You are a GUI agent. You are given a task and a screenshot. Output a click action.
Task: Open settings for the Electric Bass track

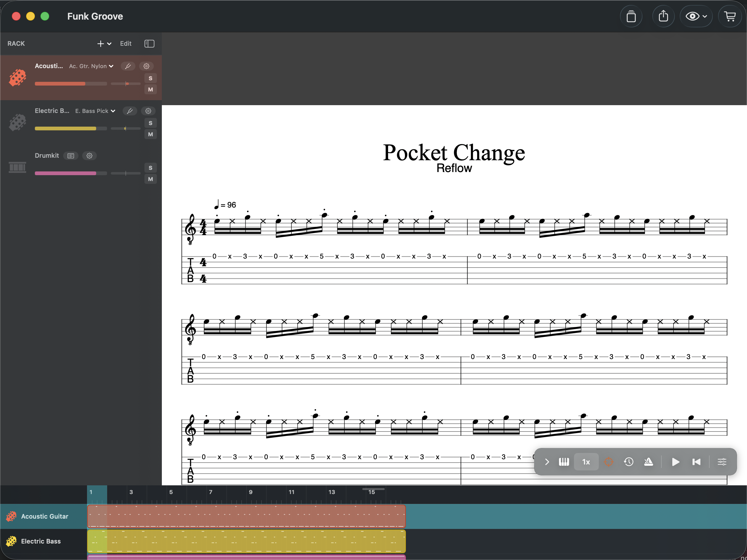coord(148,111)
